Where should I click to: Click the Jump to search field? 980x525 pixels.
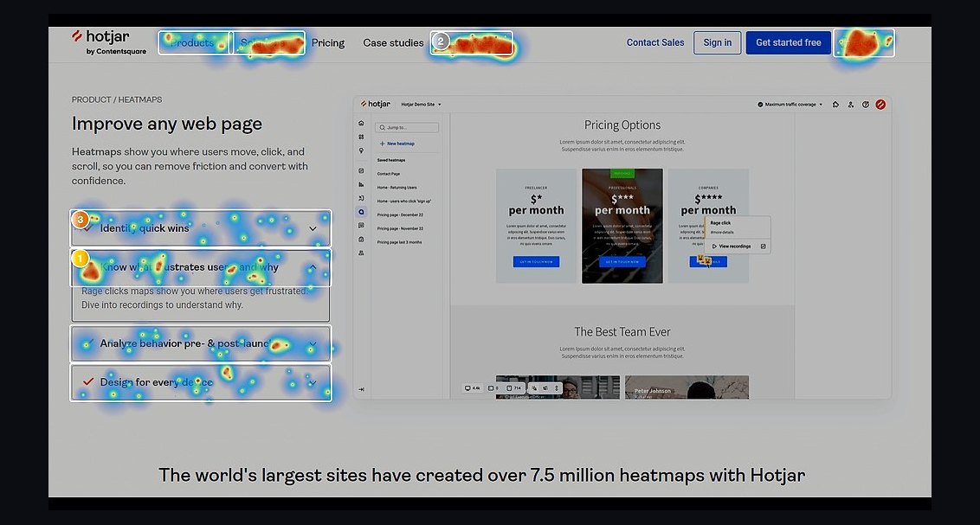(407, 127)
